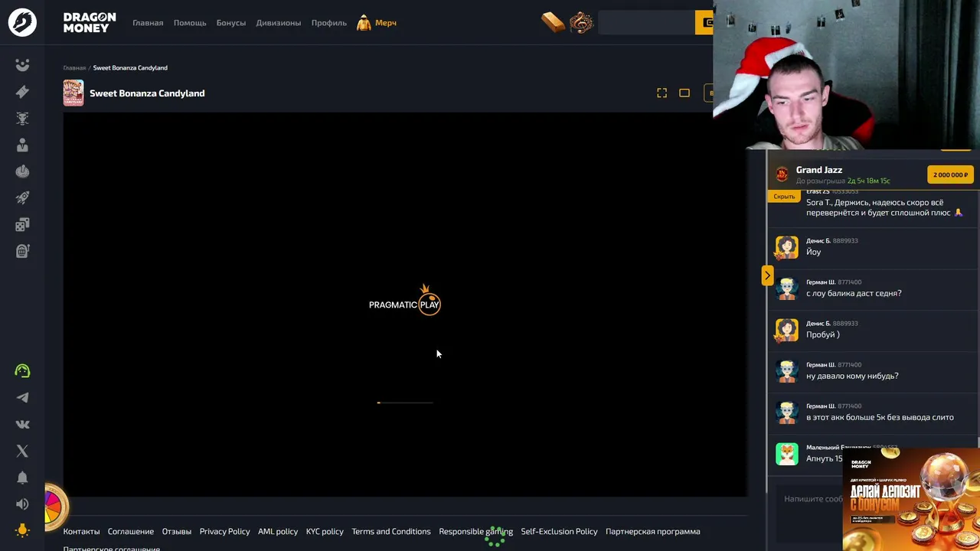Image resolution: width=980 pixels, height=551 pixels.
Task: Open the dealer person sidebar icon
Action: click(22, 145)
